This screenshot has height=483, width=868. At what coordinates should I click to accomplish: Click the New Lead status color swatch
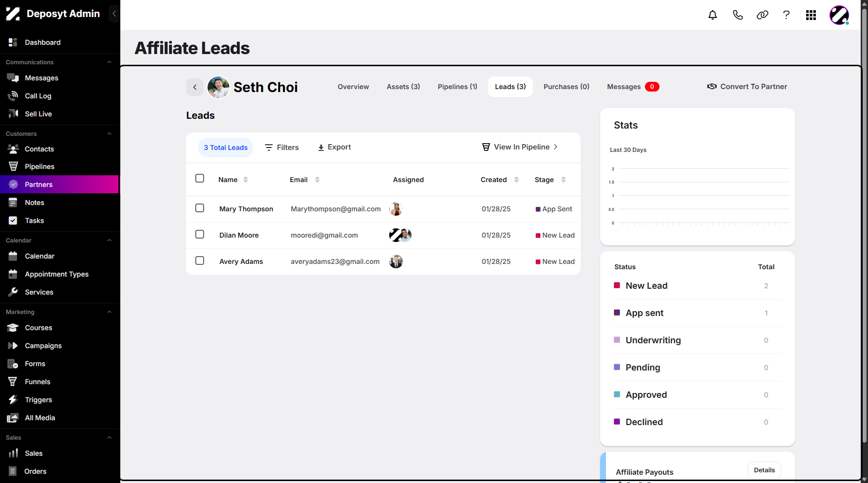pos(617,285)
